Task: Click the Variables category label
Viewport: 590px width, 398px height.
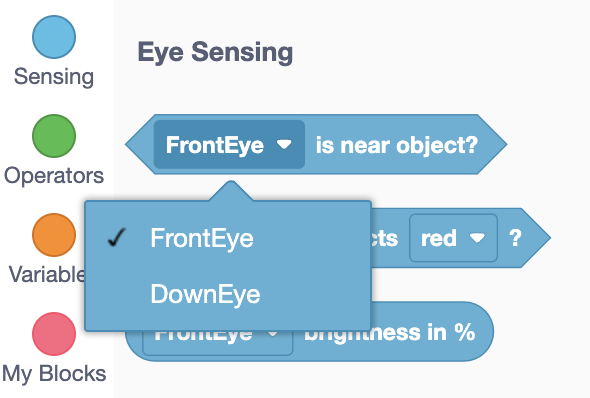Action: (47, 274)
